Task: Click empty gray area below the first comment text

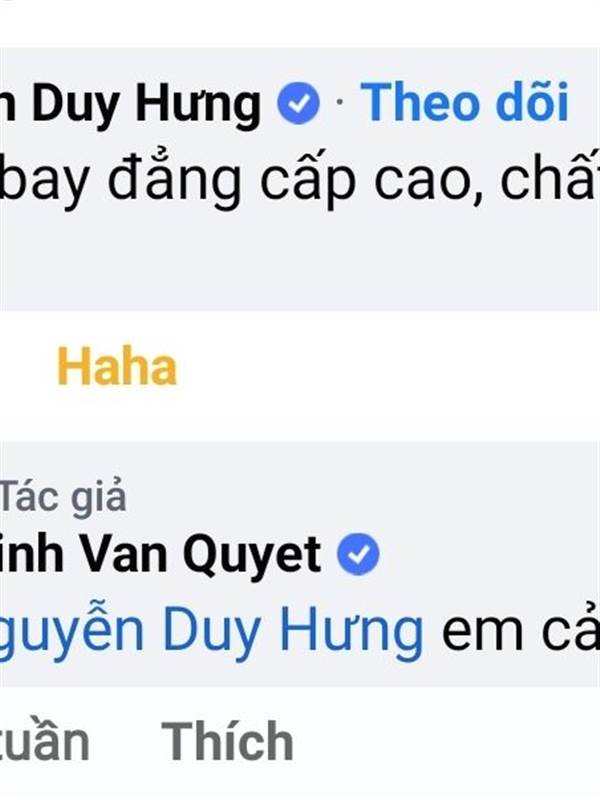Action: (300, 260)
